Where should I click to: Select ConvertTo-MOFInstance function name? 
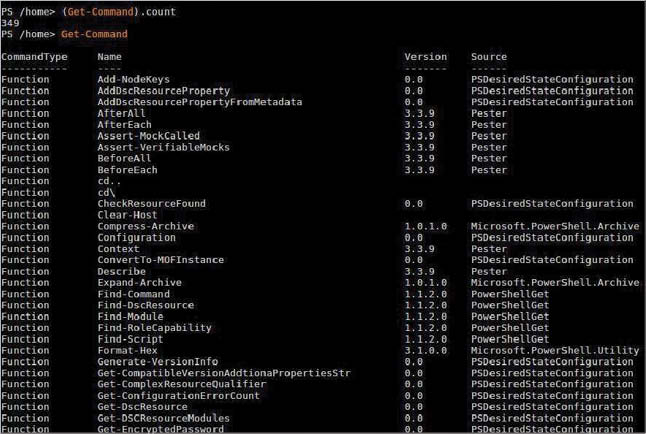coord(160,260)
